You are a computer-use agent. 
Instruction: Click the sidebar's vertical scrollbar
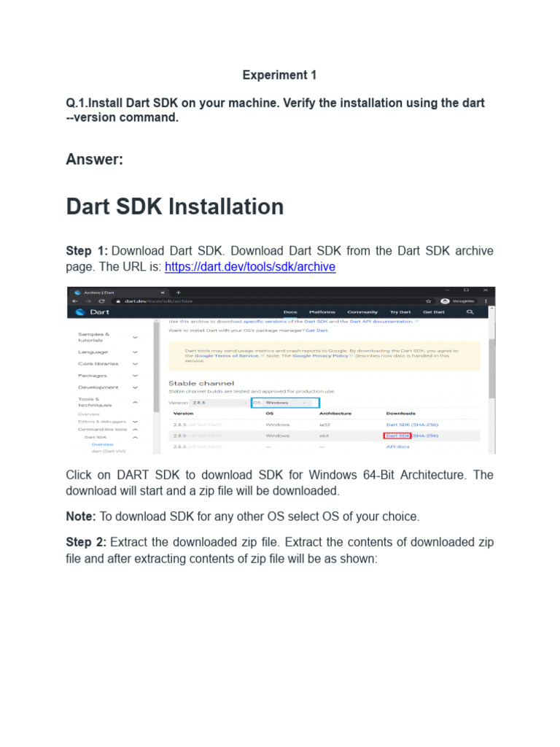[x=156, y=367]
